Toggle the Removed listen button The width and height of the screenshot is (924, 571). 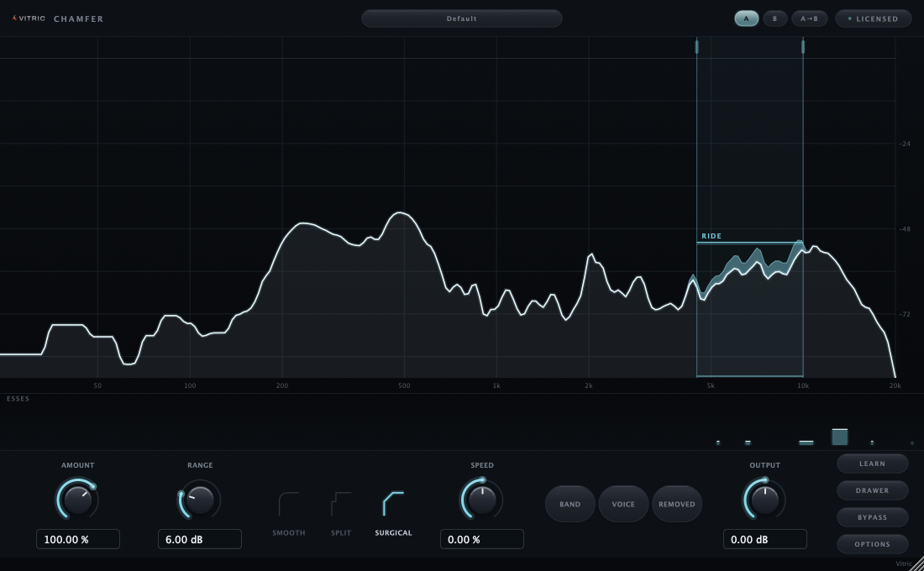tap(676, 504)
